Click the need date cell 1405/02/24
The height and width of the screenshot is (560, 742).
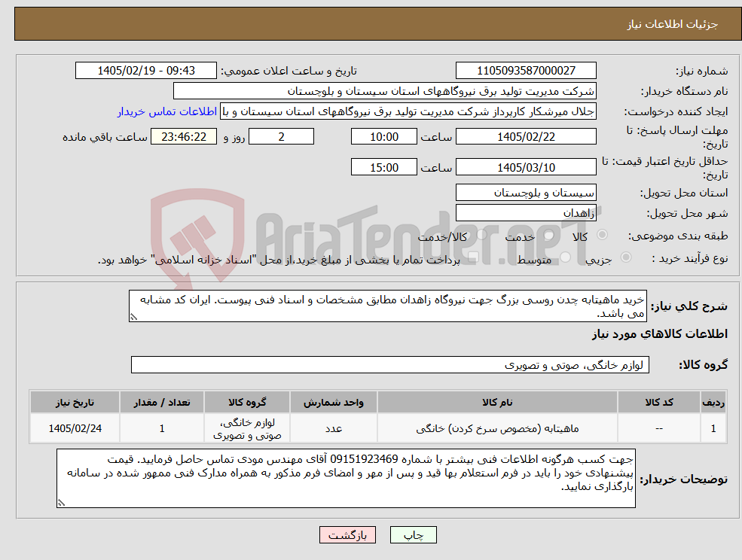tap(75, 428)
